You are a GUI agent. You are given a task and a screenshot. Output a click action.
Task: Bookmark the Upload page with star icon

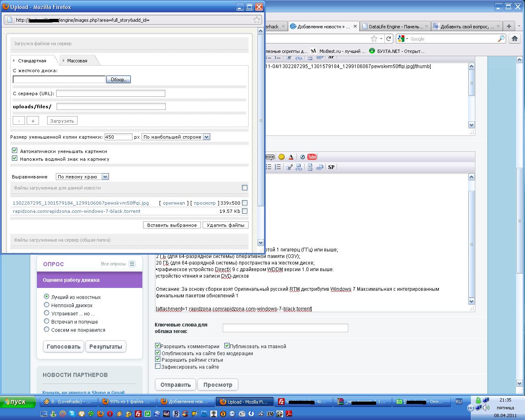[256, 20]
